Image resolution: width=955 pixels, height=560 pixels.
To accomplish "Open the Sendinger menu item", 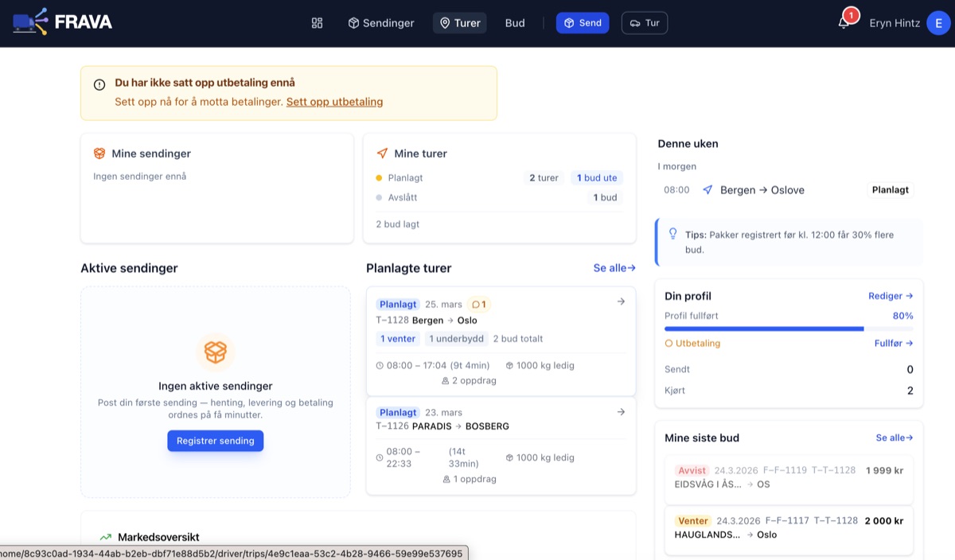I will tap(381, 23).
